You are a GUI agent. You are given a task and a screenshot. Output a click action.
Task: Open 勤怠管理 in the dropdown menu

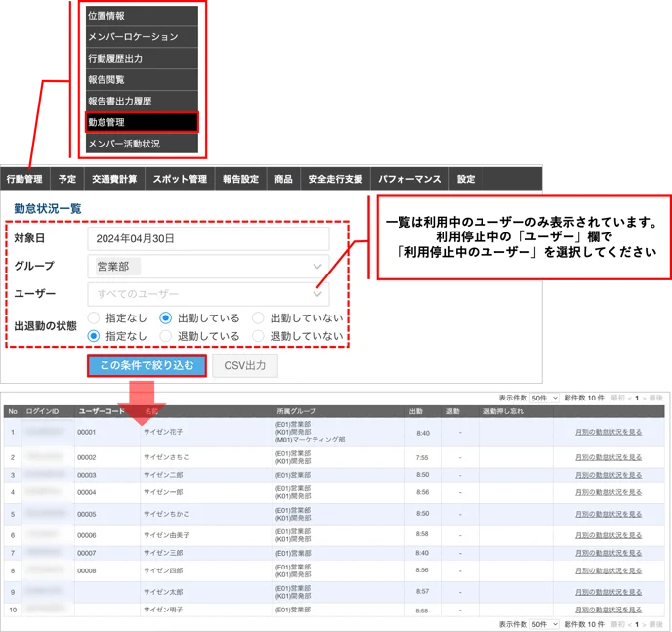point(142,122)
